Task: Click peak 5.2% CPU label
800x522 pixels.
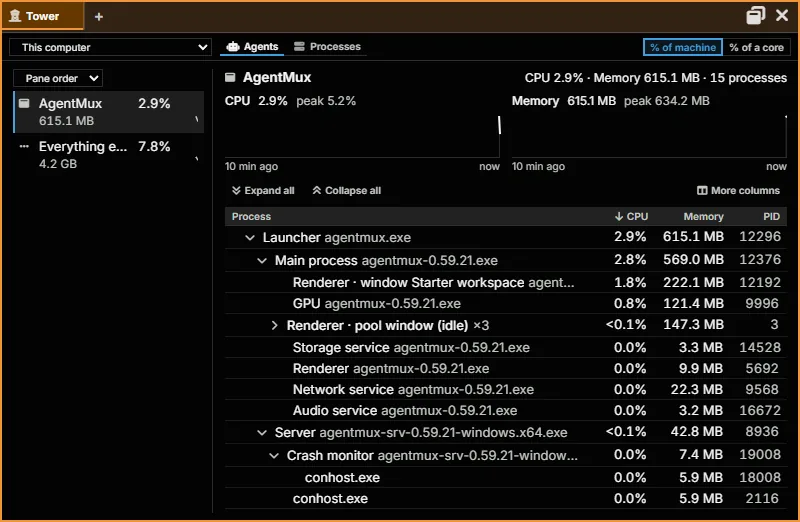Action: [326, 101]
